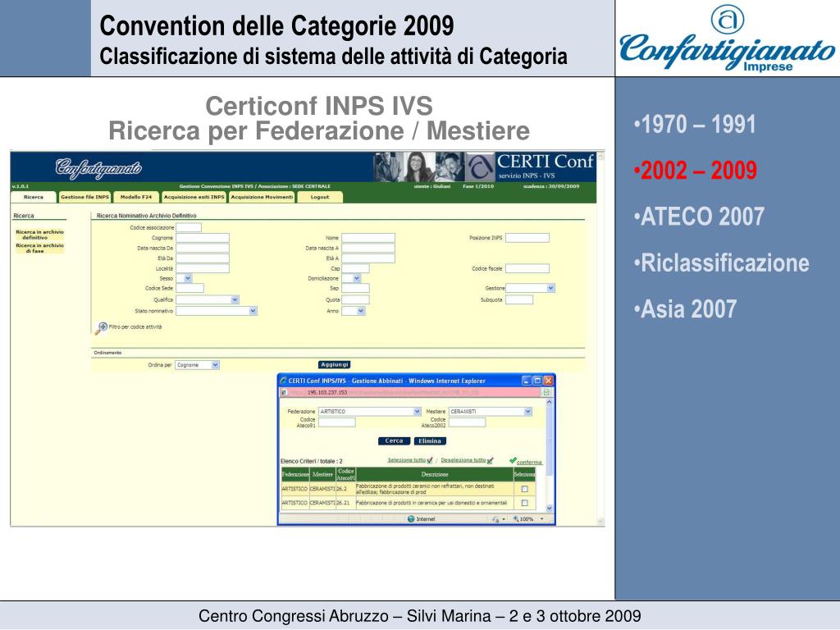Click the Codice Ateco91 input field in popup
The image size is (840, 630).
pyautogui.click(x=337, y=422)
